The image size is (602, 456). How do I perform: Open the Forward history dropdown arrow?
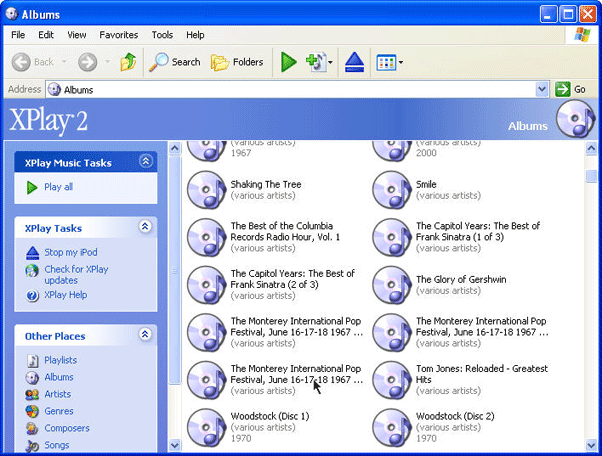[108, 62]
